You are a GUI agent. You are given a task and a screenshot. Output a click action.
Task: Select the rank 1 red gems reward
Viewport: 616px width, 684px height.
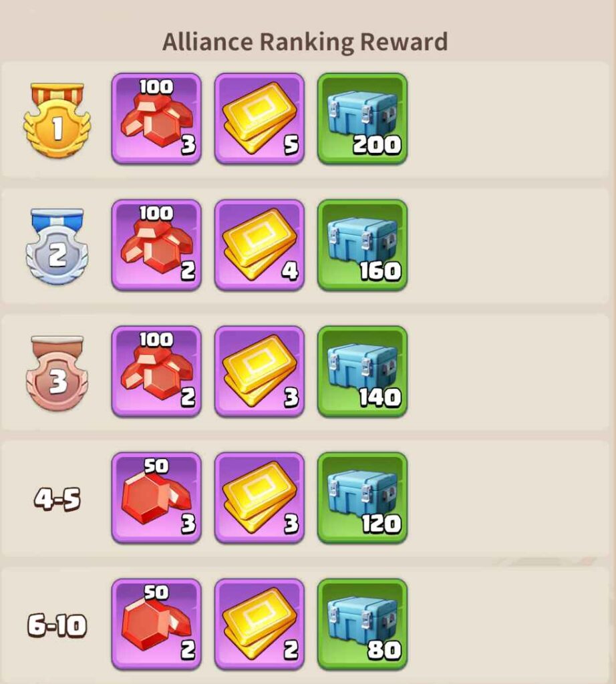[x=156, y=119]
